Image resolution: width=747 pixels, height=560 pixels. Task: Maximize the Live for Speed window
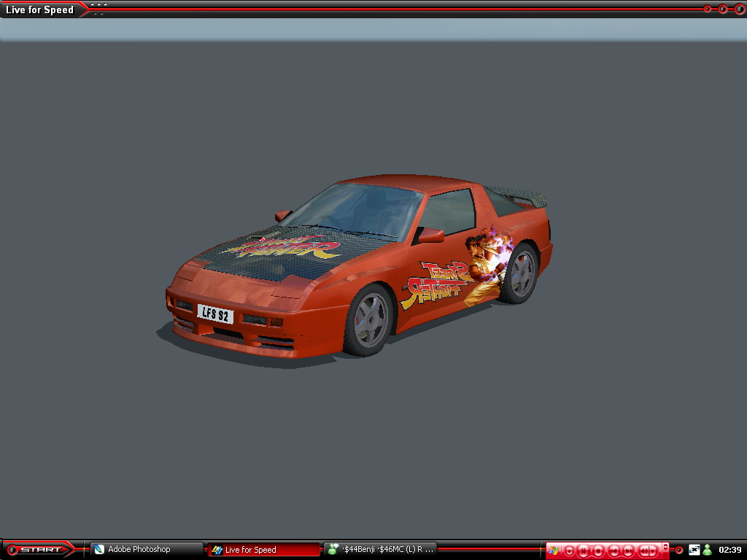point(723,9)
